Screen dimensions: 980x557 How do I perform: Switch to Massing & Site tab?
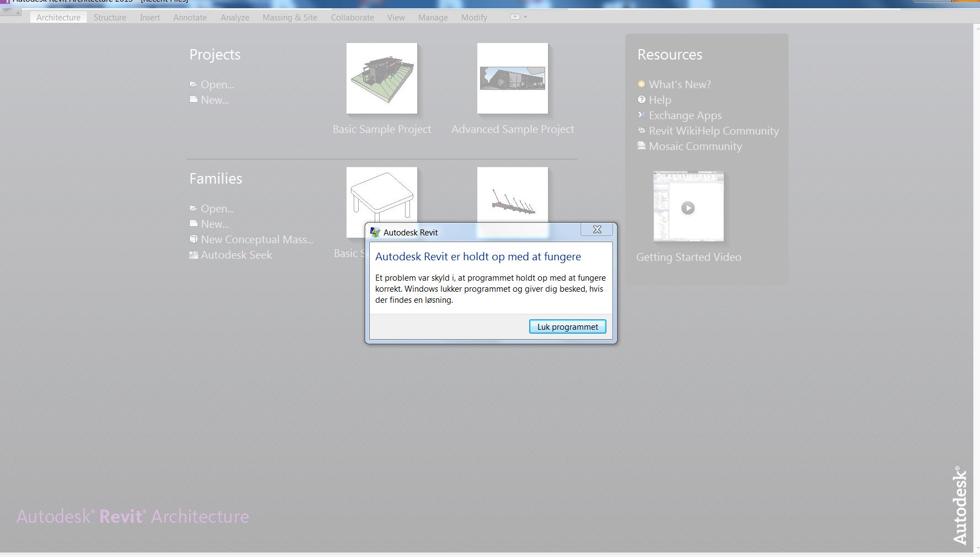tap(290, 18)
